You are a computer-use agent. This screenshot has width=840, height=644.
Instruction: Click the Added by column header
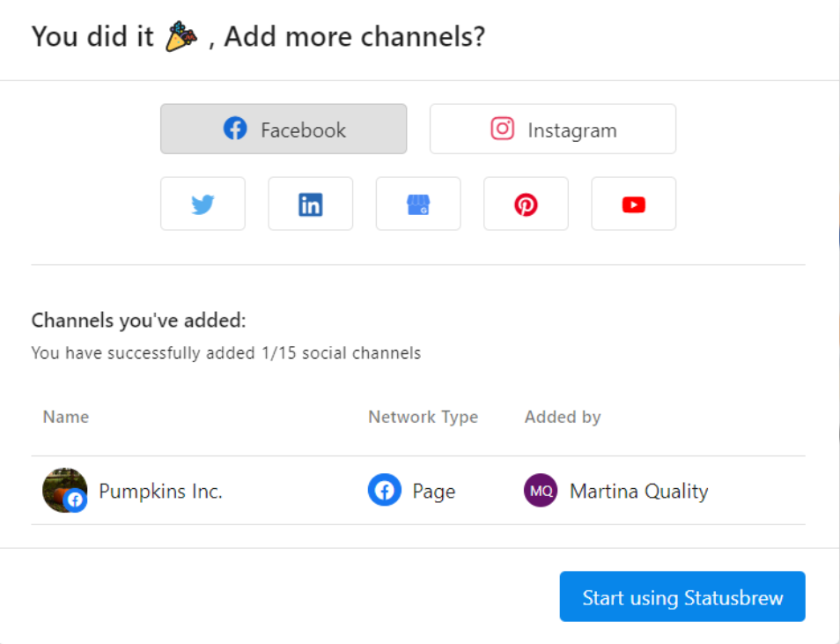click(x=563, y=418)
